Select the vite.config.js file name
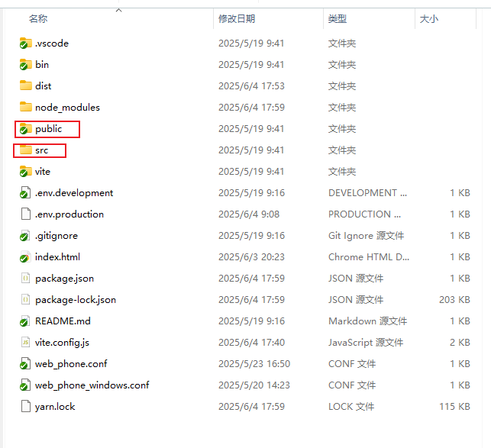 click(62, 343)
